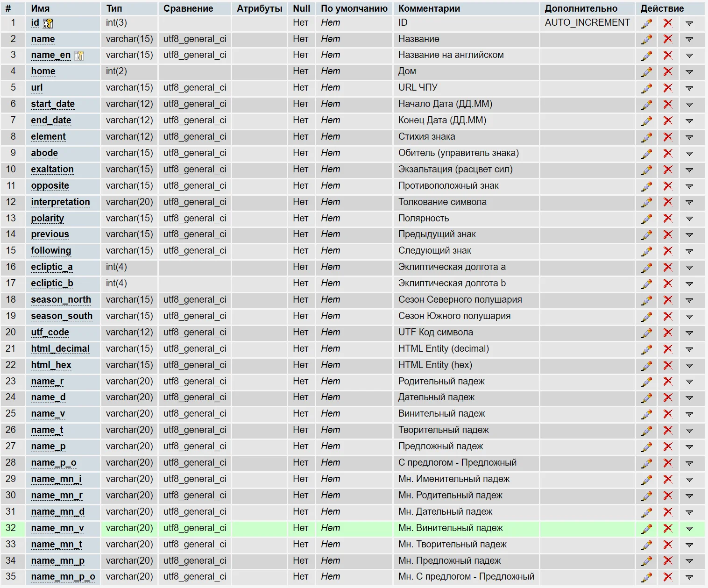This screenshot has width=708, height=588.
Task: Click the comment 'Дательный падеж' in row 24
Action: click(x=436, y=397)
